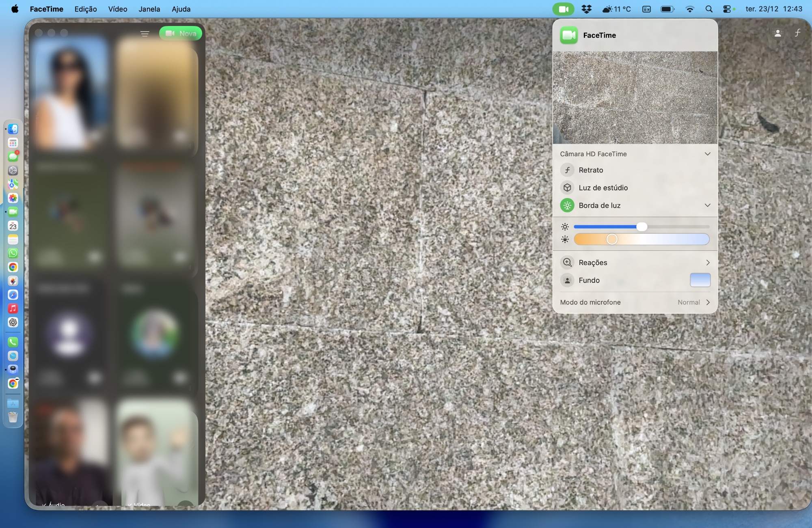812x528 pixels.
Task: Click the sidebar list filter icon
Action: point(145,34)
